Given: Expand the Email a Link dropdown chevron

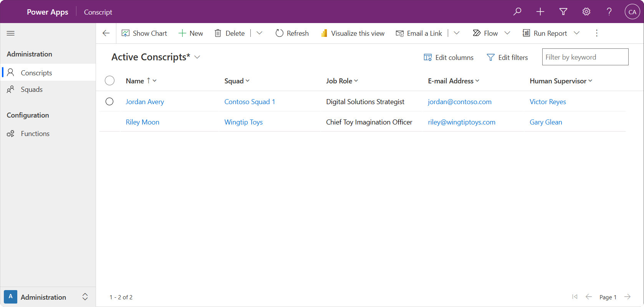Looking at the screenshot, I should pos(457,33).
